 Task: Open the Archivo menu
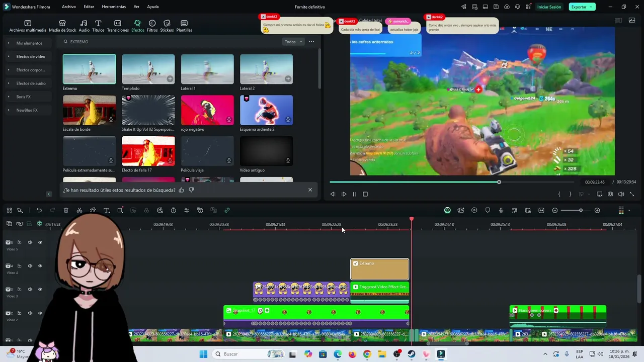click(69, 7)
